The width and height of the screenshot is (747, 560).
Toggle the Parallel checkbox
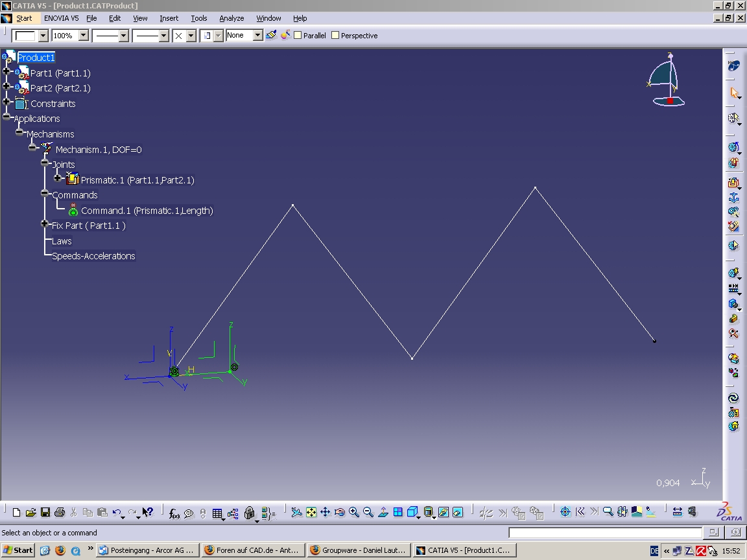(x=298, y=35)
